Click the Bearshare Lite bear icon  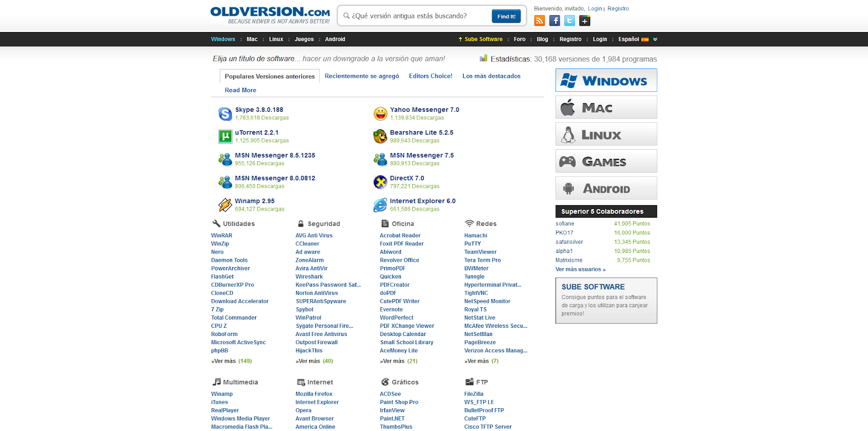(380, 136)
